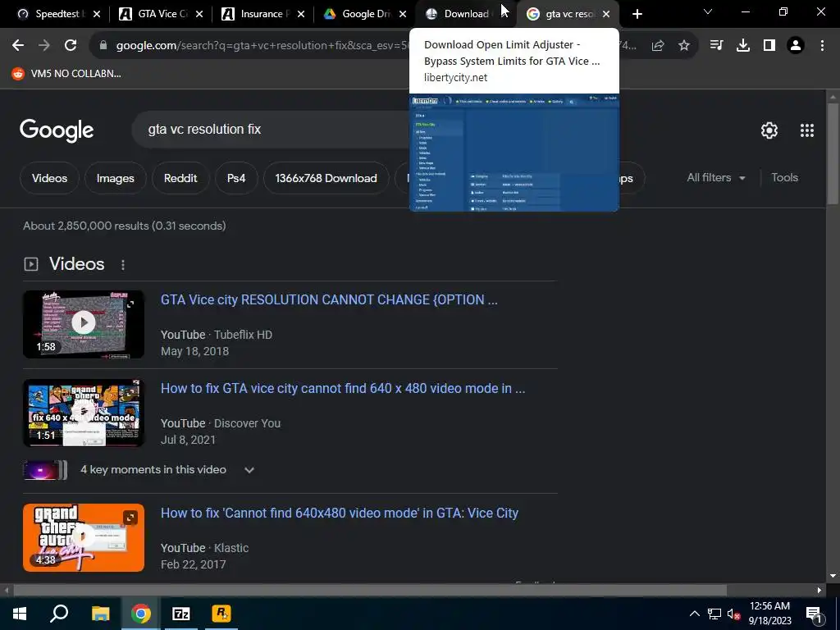Play the Discover You video thumbnail
This screenshot has width=840, height=630.
[84, 413]
